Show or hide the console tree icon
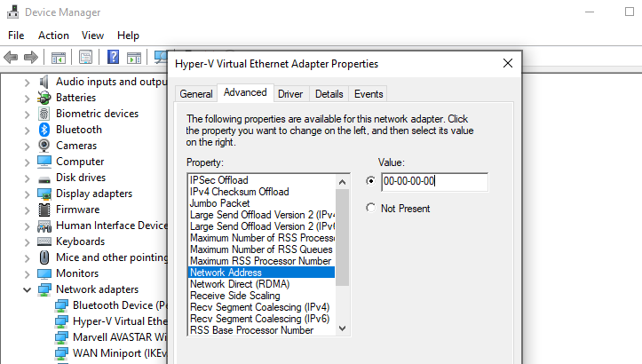The height and width of the screenshot is (364, 642). tap(59, 58)
